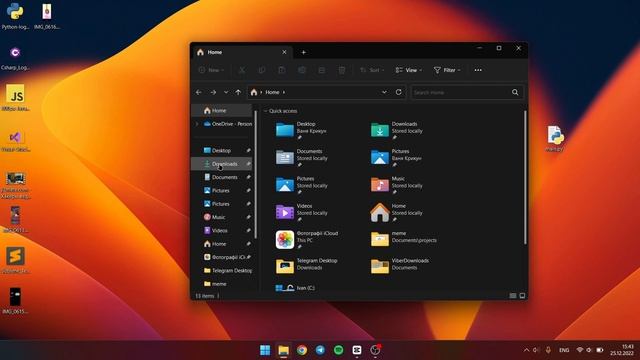The image size is (640, 360).
Task: Open Telegram from the taskbar
Action: [x=320, y=350]
